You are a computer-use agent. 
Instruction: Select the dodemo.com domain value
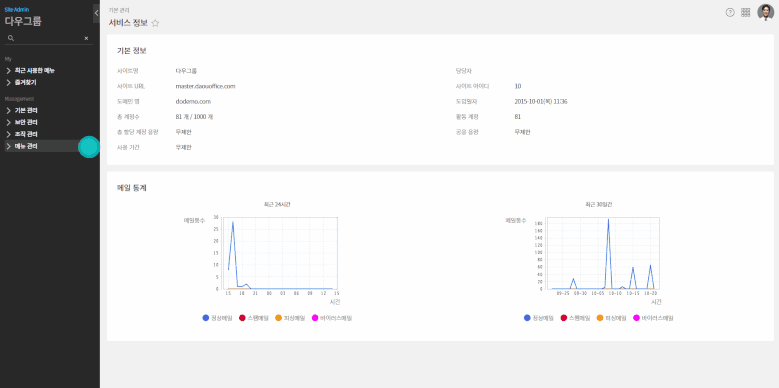coord(193,101)
